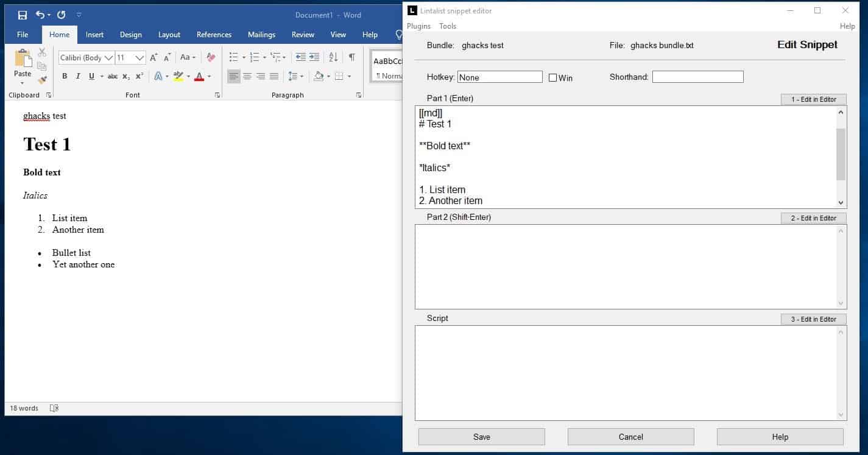This screenshot has width=868, height=455.
Task: Activate the Format Painter brush
Action: (42, 79)
